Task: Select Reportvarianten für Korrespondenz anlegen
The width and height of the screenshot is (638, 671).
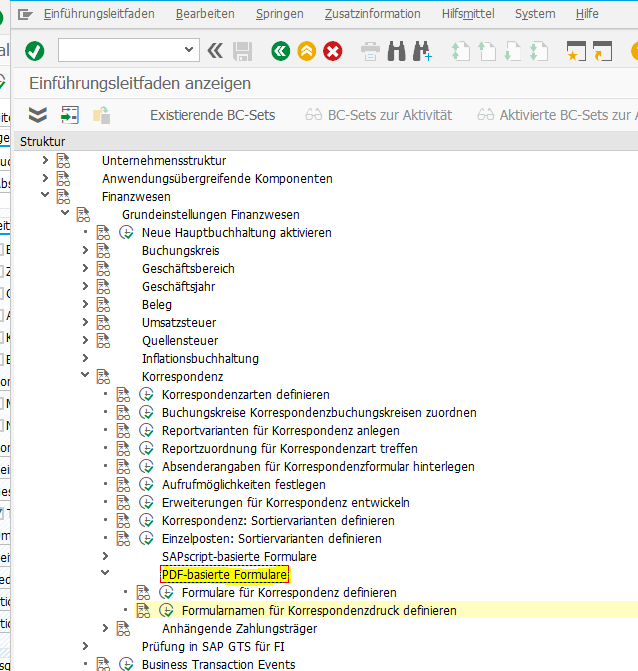Action: coord(281,431)
